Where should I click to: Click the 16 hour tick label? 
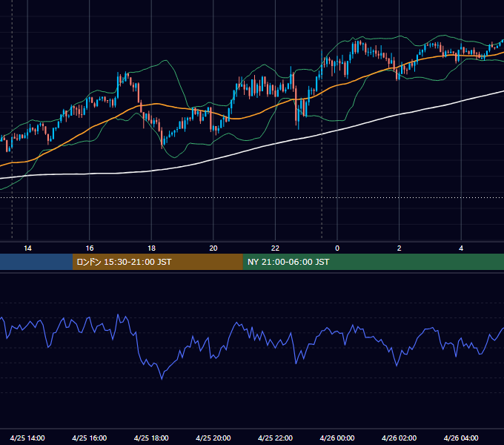90,248
